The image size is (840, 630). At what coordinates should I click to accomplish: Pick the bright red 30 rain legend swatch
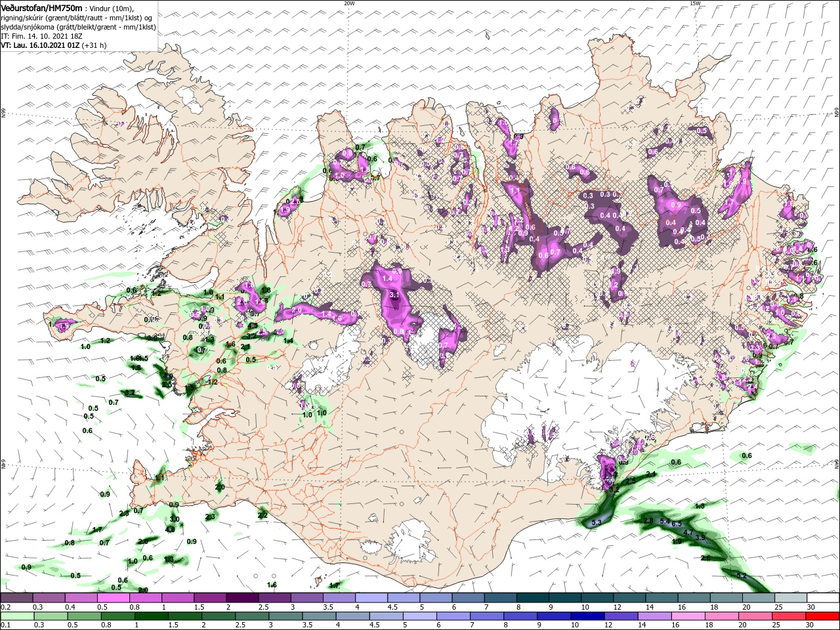pyautogui.click(x=822, y=616)
